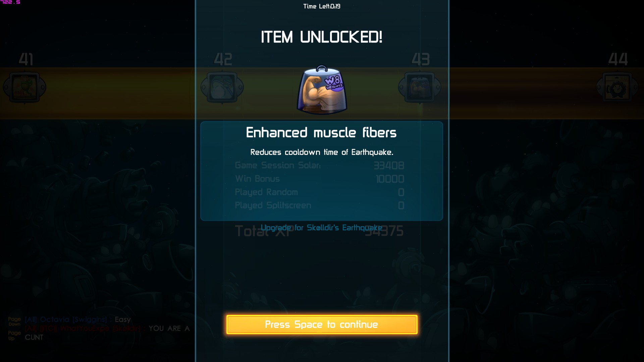This screenshot has height=362, width=644.
Task: Select the level 41 reward icon
Action: coord(24,88)
